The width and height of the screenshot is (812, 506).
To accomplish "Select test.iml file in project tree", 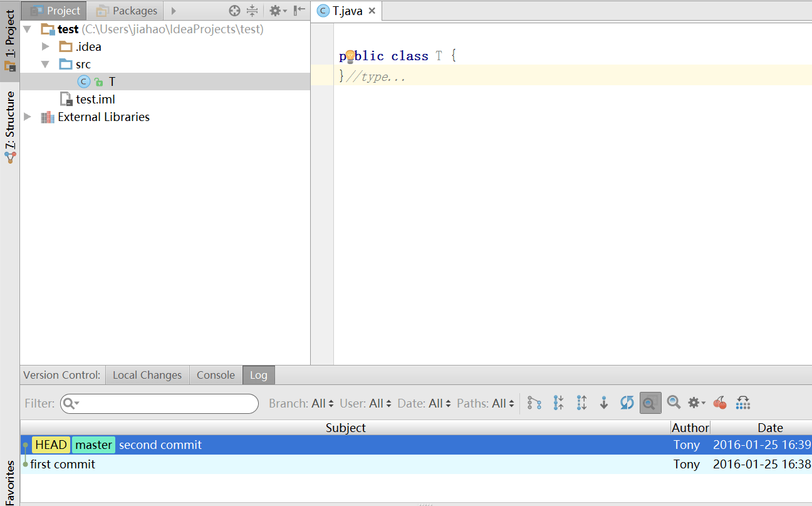I will 165,99.
